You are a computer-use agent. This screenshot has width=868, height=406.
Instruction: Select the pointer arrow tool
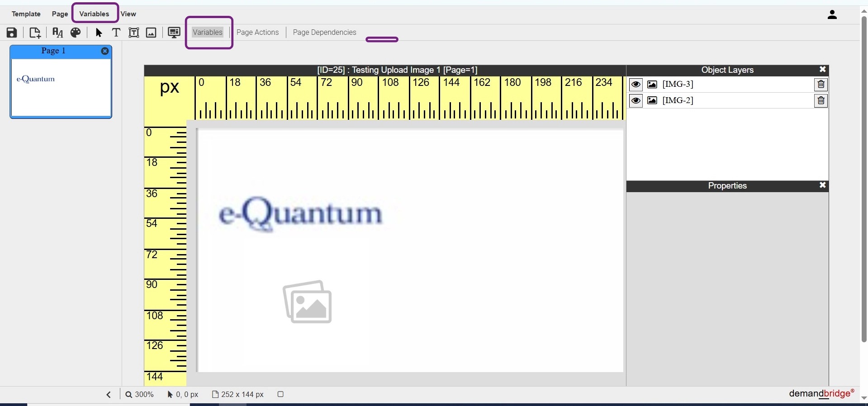tap(99, 33)
